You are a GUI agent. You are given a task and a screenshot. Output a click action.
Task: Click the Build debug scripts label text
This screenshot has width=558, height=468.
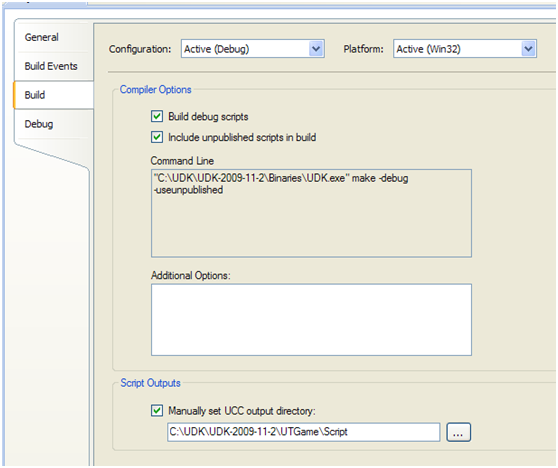click(x=208, y=117)
